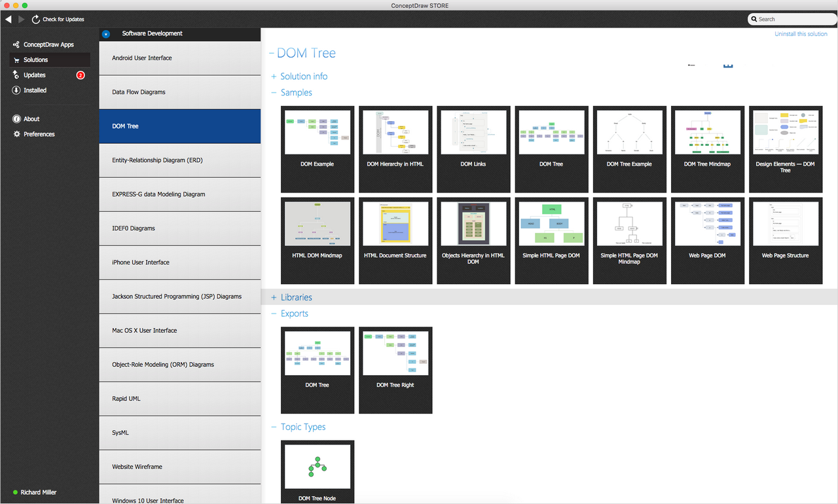Viewport: 838px width, 504px height.
Task: Open the Web Page Structure sample
Action: [x=786, y=241]
